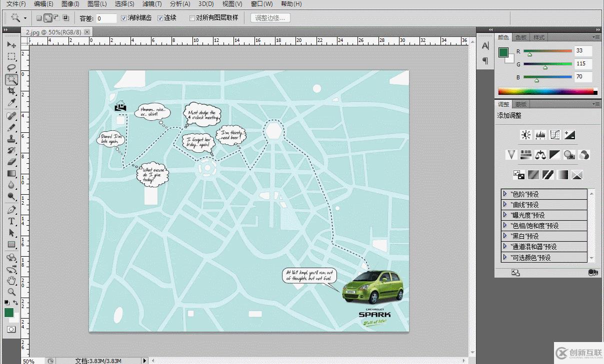Select the Crop tool
604x364 pixels.
point(11,91)
